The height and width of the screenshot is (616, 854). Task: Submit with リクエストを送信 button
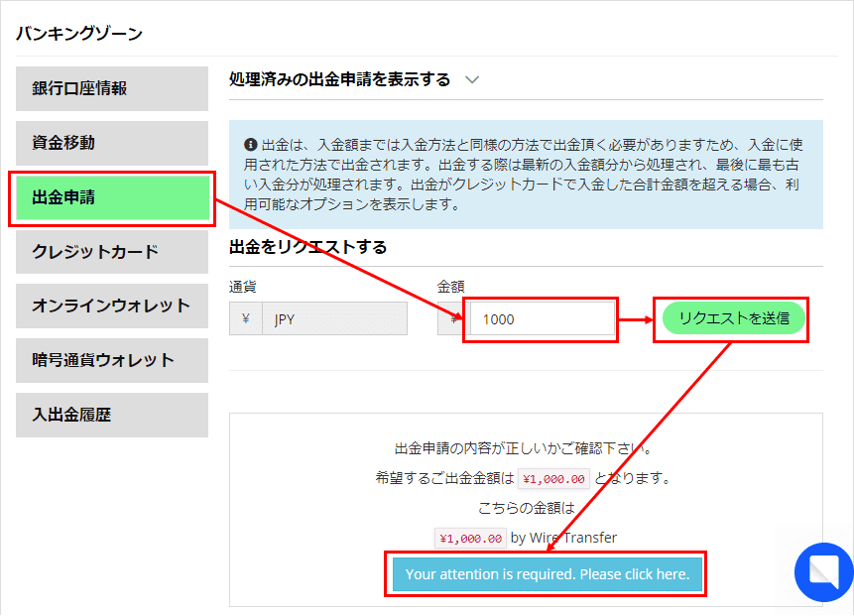[733, 318]
